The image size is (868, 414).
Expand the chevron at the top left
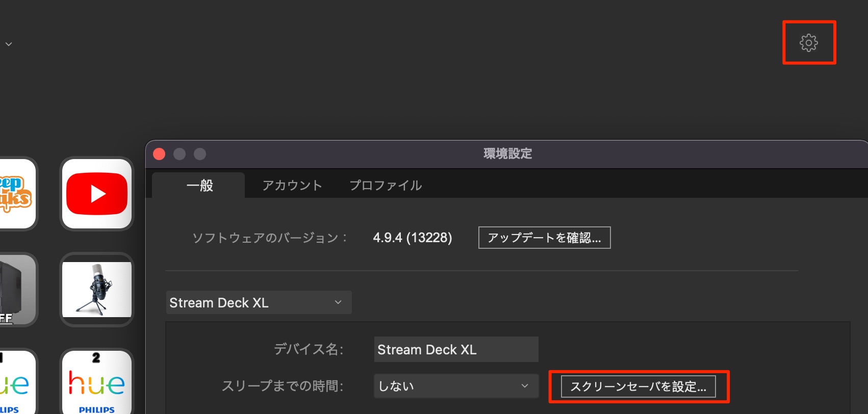[x=9, y=44]
